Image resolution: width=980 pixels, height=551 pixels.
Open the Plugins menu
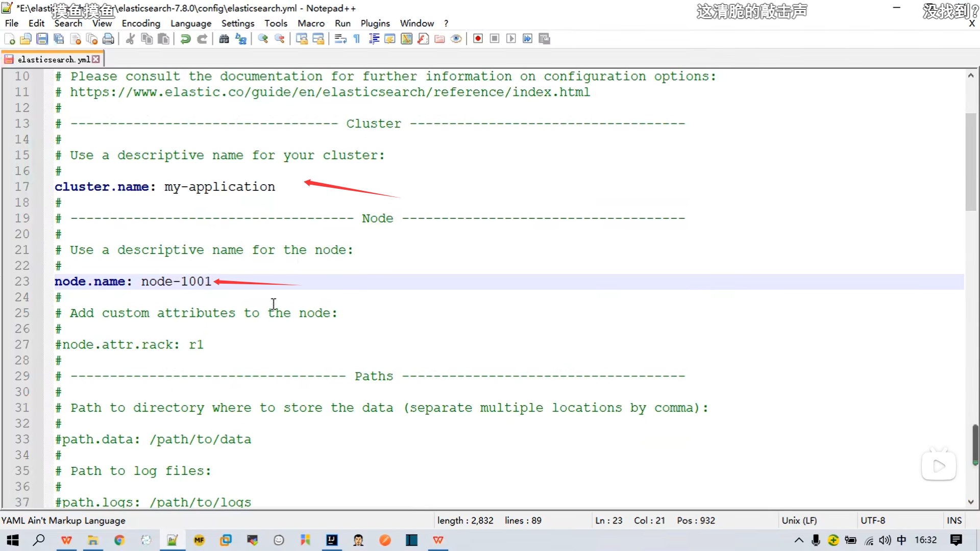click(x=375, y=23)
